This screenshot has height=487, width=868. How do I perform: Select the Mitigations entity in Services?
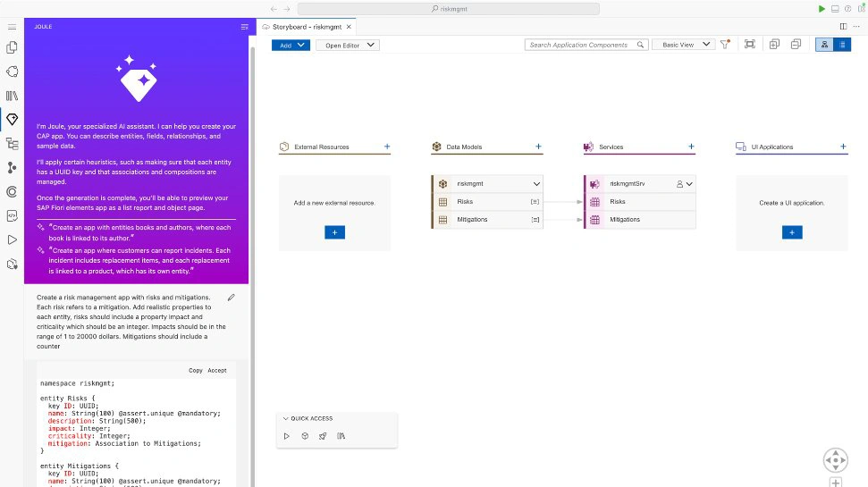click(640, 219)
